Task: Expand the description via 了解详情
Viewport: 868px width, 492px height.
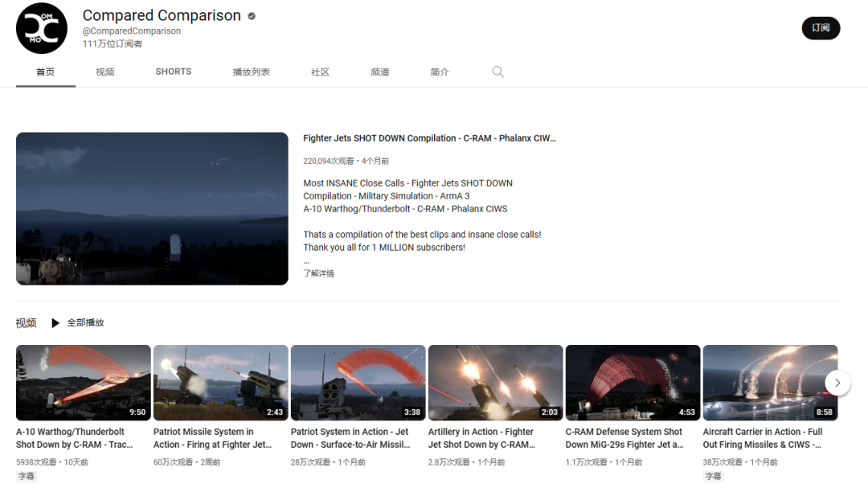Action: click(x=318, y=273)
